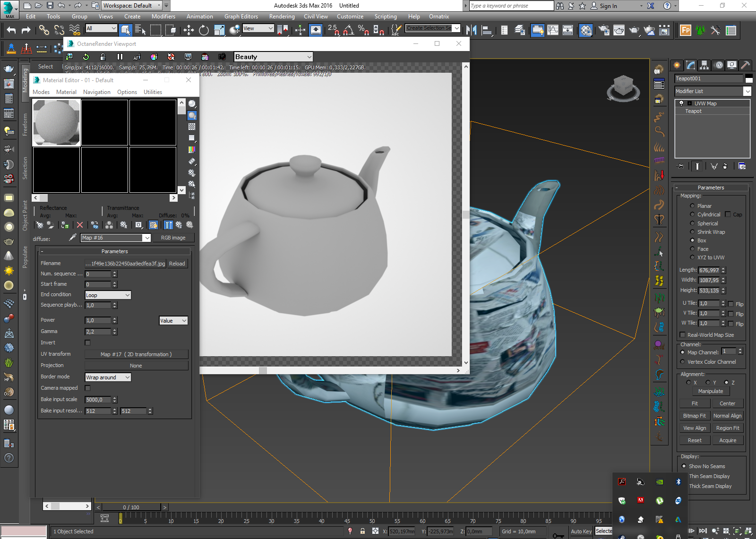This screenshot has height=539, width=756.
Task: Select Spherical mapping radio button
Action: (692, 223)
